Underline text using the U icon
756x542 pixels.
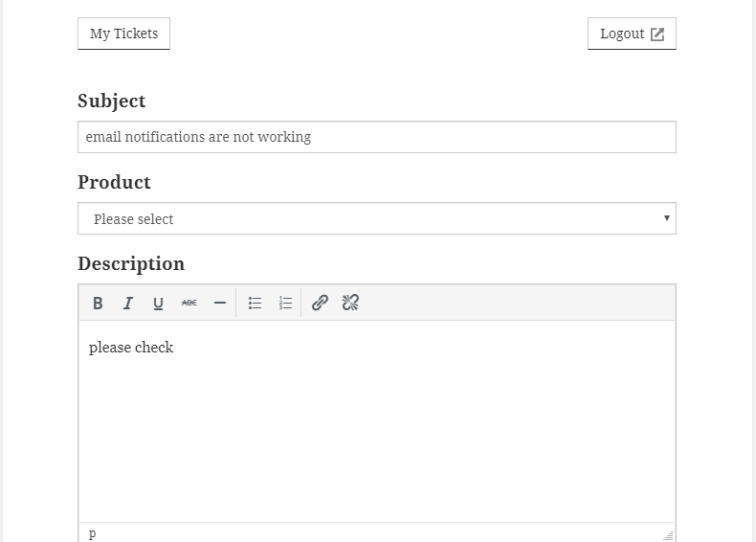point(158,304)
